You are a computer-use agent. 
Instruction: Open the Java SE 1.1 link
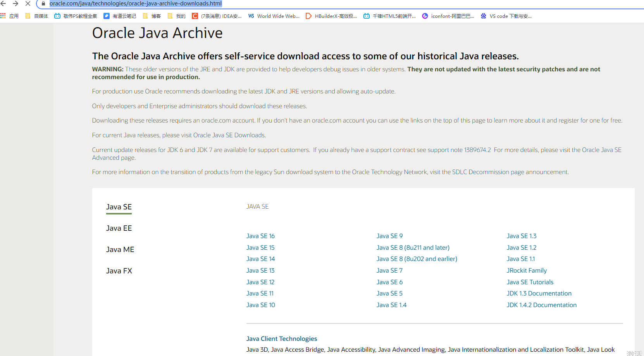tap(521, 259)
